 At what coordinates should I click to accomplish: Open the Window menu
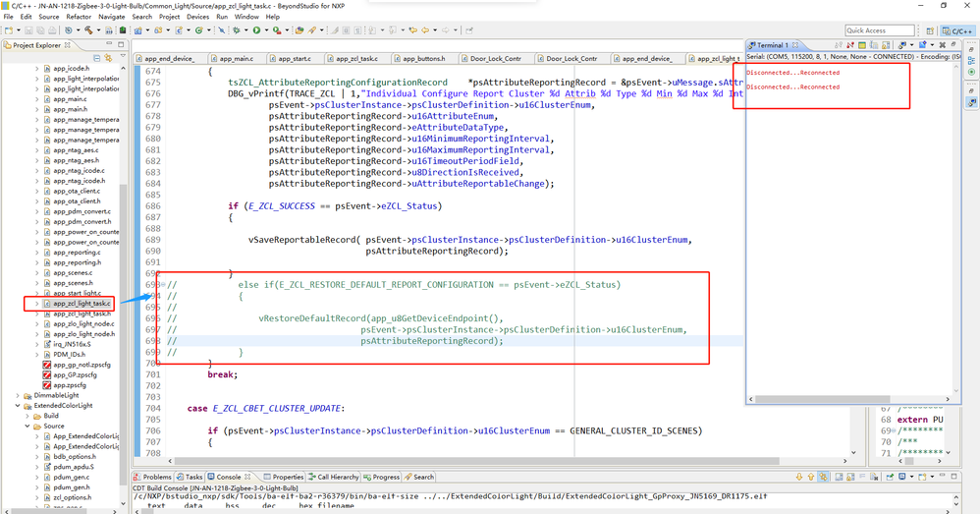point(246,17)
